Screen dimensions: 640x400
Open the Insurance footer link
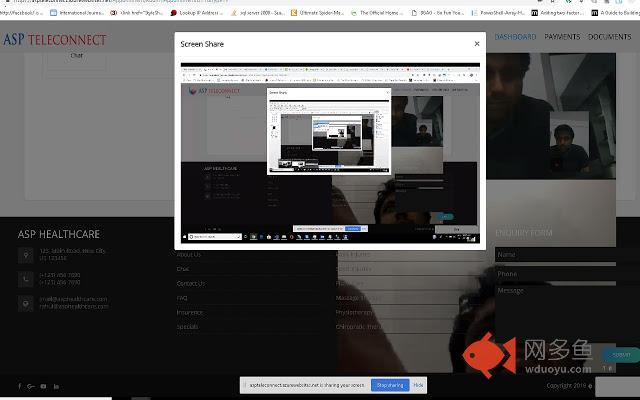tap(189, 312)
